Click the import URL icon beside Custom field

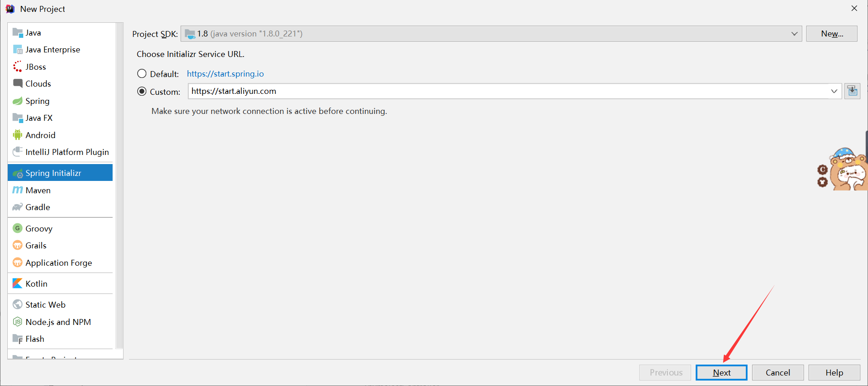pyautogui.click(x=852, y=91)
